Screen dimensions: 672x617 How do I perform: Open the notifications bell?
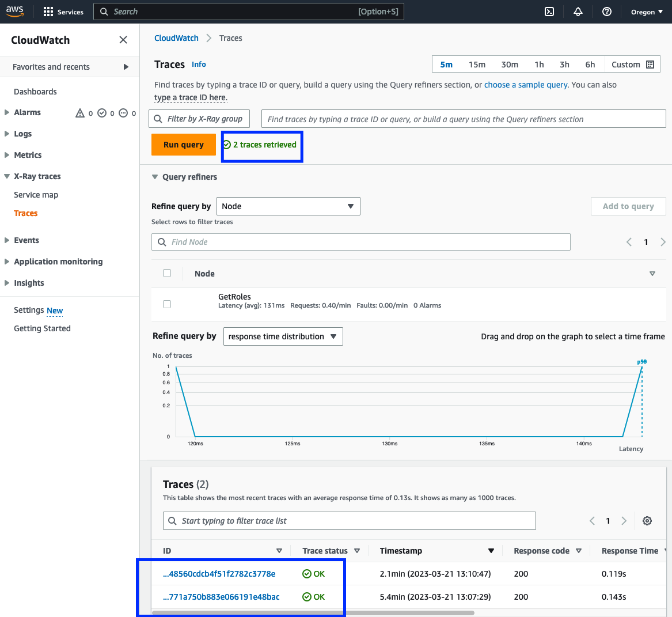pos(578,12)
